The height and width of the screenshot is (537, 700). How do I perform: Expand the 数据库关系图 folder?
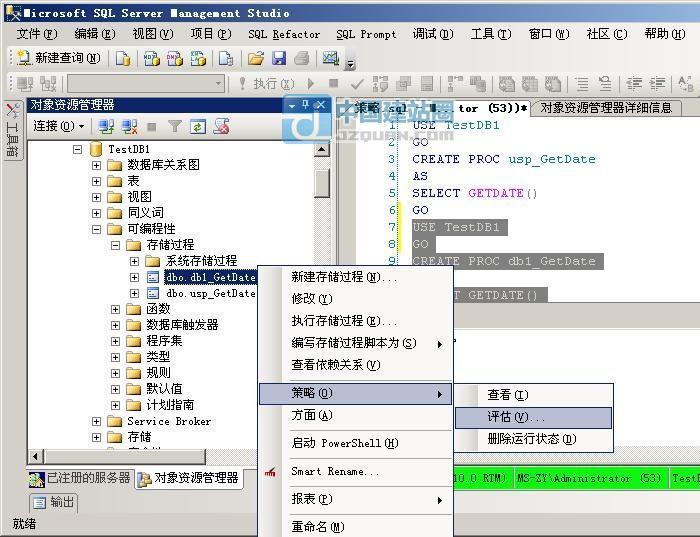[96, 165]
